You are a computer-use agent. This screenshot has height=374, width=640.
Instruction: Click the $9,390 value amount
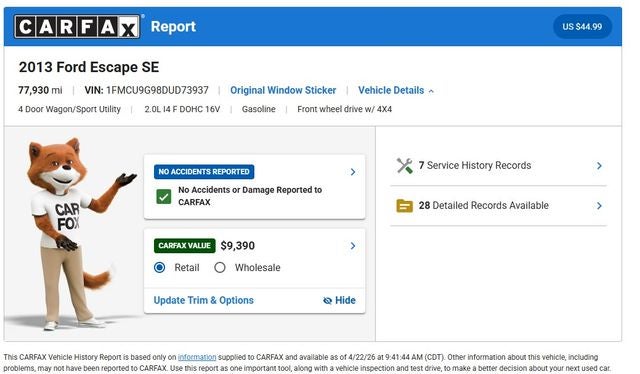coord(238,246)
